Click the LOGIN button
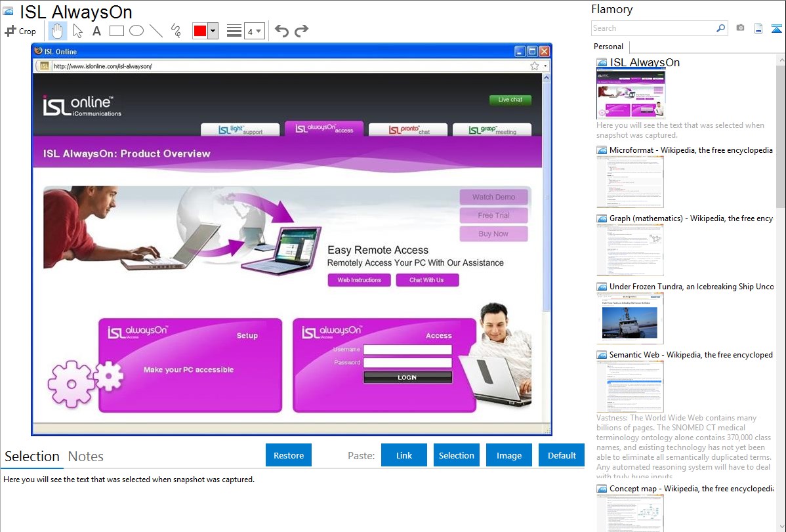The width and height of the screenshot is (786, 532). tap(407, 377)
